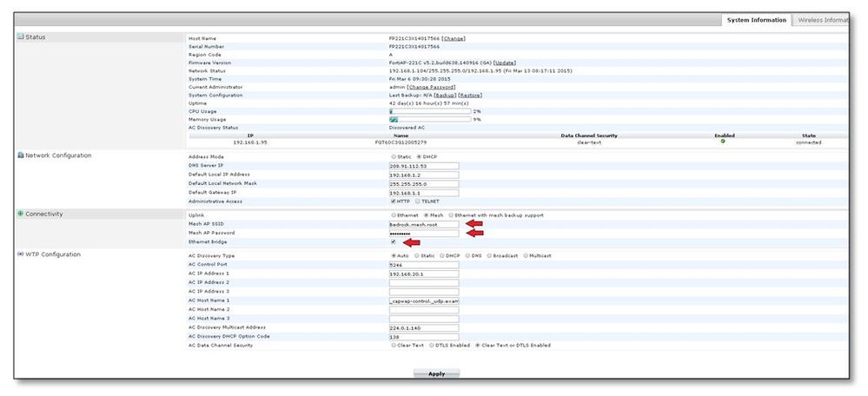This screenshot has width=868, height=396.
Task: Click the serial number FP221C3X14017566 value
Action: point(414,47)
